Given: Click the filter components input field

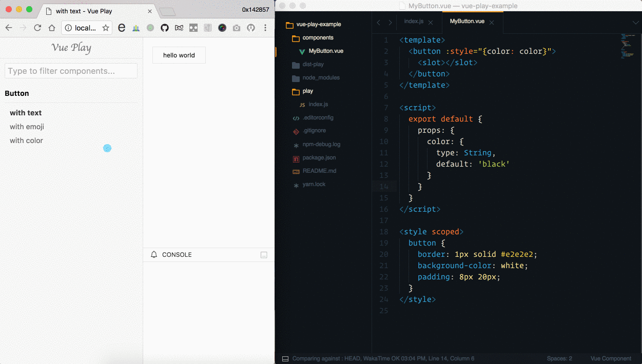Looking at the screenshot, I should 70,71.
